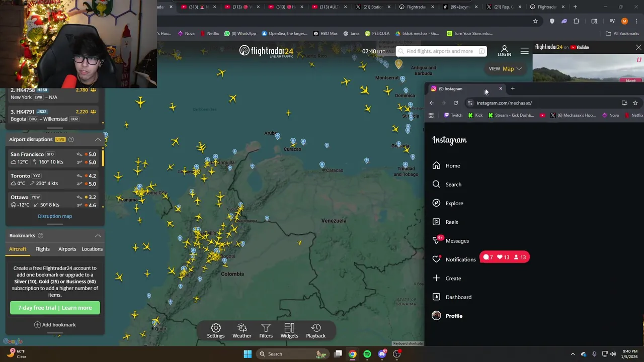Image resolution: width=644 pixels, height=362 pixels.
Task: Open Instagram Search in sidebar
Action: pyautogui.click(x=447, y=185)
